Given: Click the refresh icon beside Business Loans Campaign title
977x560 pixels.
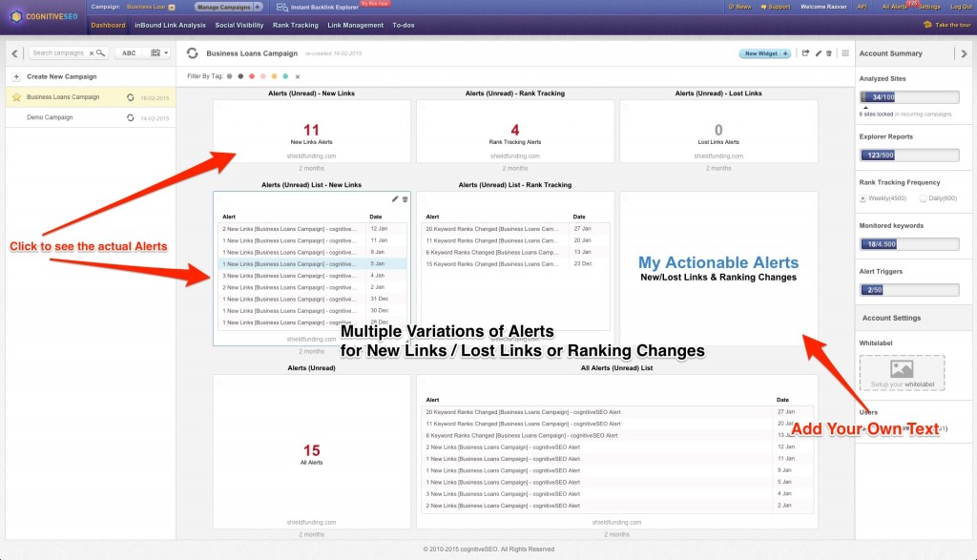Looking at the screenshot, I should [193, 53].
